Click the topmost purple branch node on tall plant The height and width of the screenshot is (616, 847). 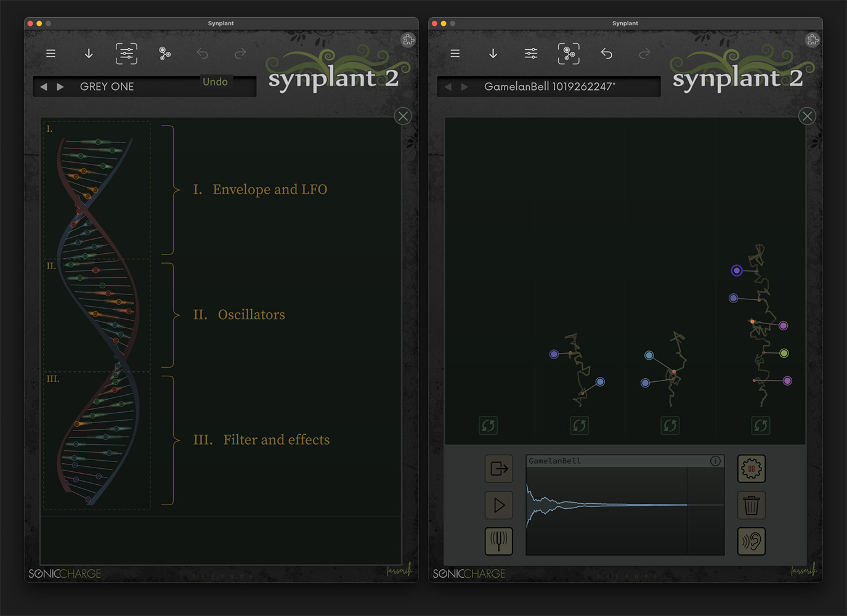[x=737, y=270]
